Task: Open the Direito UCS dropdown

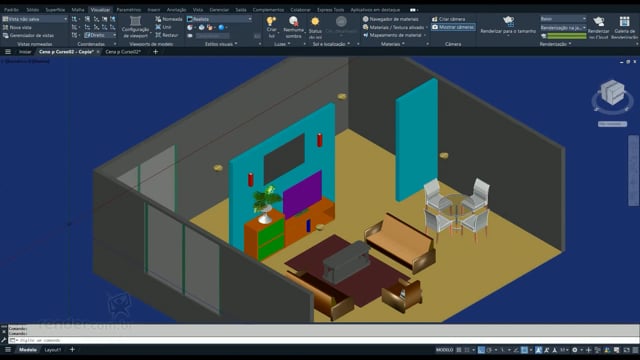Action: click(x=100, y=35)
